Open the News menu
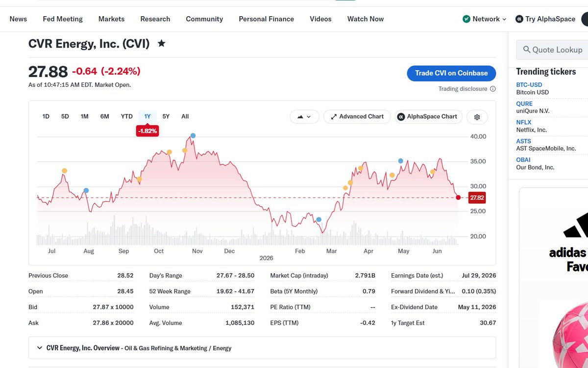The width and height of the screenshot is (588, 368). pyautogui.click(x=18, y=19)
